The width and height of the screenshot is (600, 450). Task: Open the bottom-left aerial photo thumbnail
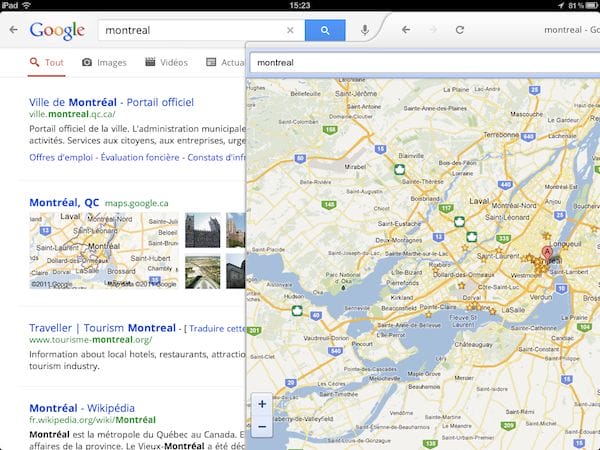click(203, 272)
